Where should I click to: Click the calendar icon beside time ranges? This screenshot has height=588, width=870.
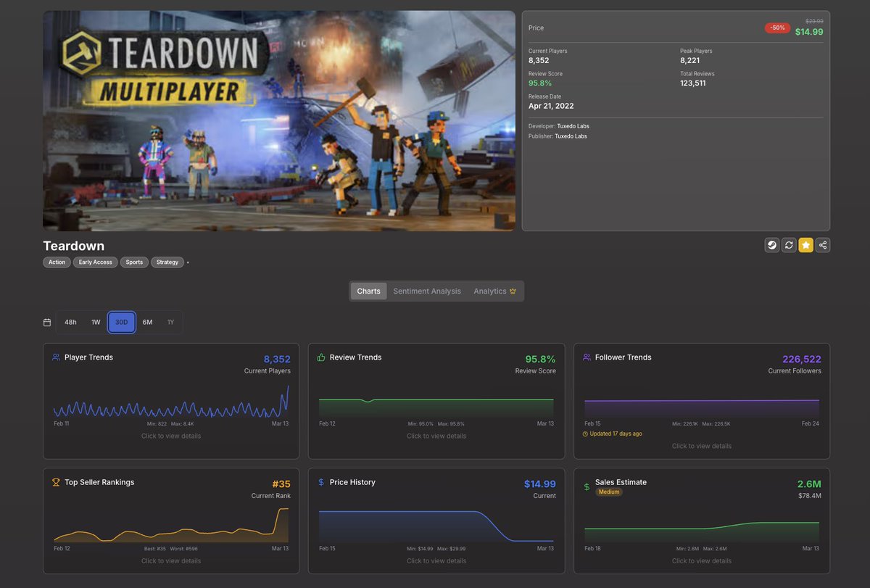coord(47,323)
